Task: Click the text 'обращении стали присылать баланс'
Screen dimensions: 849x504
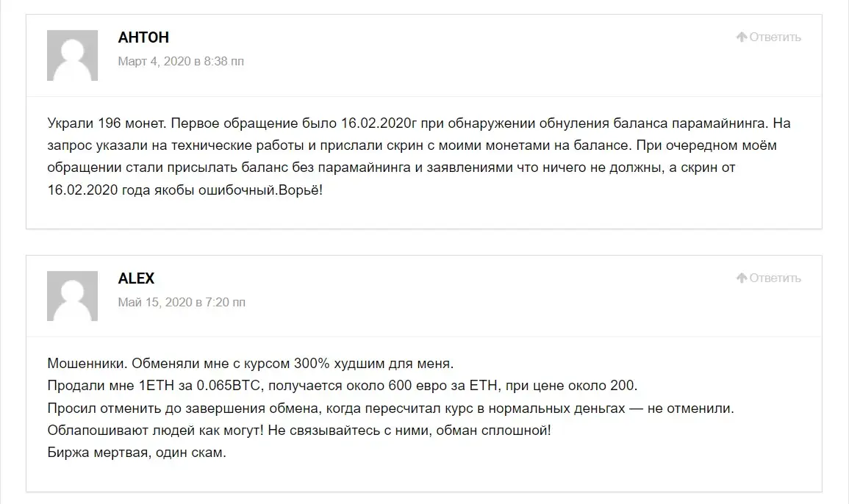Action: click(x=168, y=168)
